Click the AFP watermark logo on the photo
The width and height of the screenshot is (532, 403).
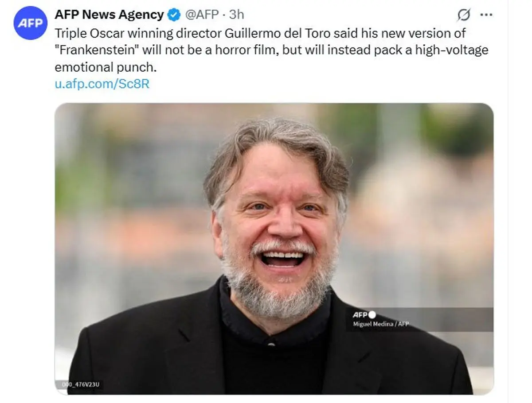360,315
